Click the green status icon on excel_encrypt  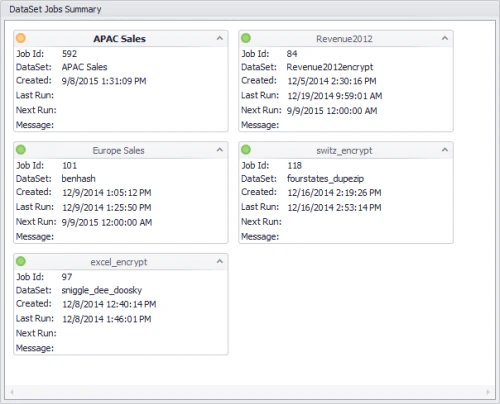click(x=21, y=261)
